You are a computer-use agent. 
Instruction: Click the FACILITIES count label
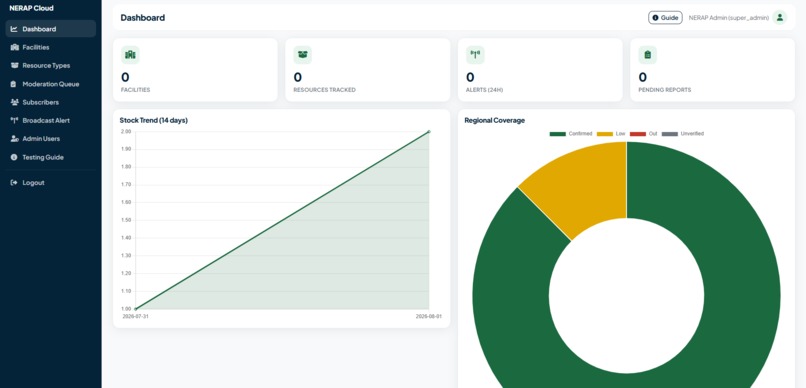[x=136, y=90]
